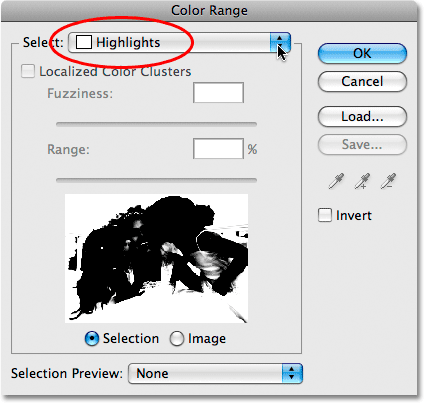Select the Add to Sample eyedropper
This screenshot has height=403, width=424.
coord(362,181)
